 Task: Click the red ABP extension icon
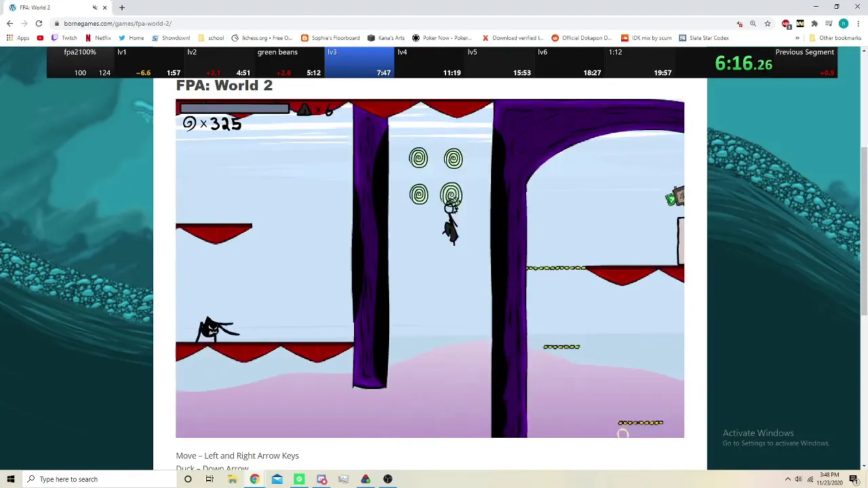coord(786,23)
